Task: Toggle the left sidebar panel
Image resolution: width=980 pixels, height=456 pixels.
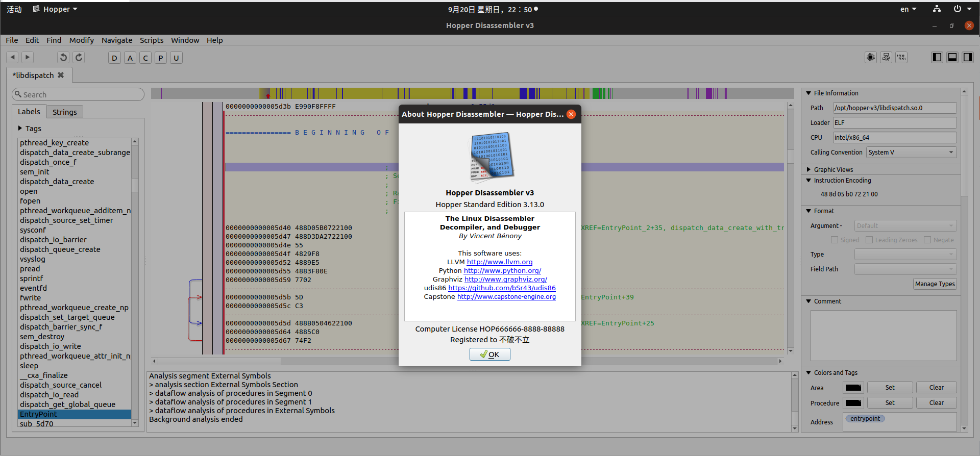Action: pyautogui.click(x=937, y=58)
